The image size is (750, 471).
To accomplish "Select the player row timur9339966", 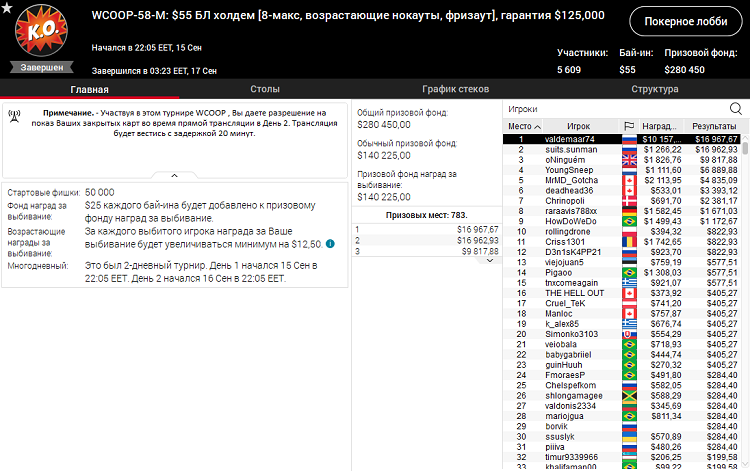I will [622, 458].
